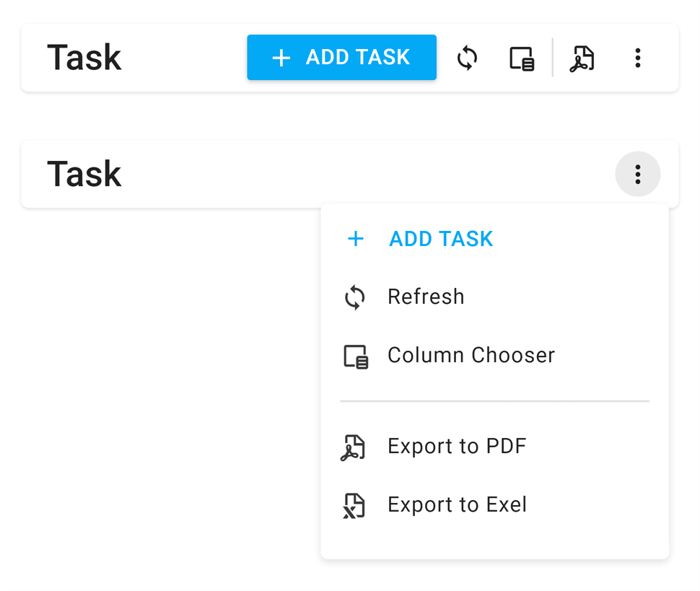Click the Excel file icon in the dropdown menu
Viewport: 700px width, 591px height.
[x=354, y=506]
